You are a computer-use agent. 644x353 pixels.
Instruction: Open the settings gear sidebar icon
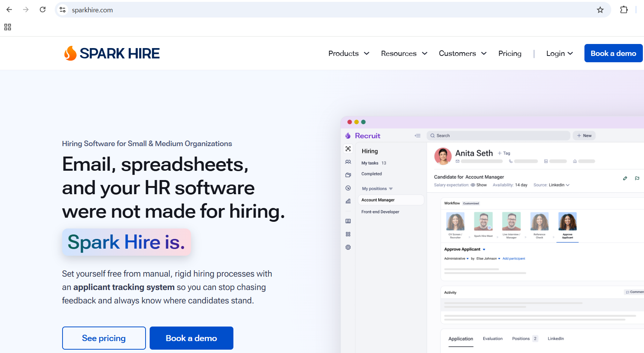point(348,247)
